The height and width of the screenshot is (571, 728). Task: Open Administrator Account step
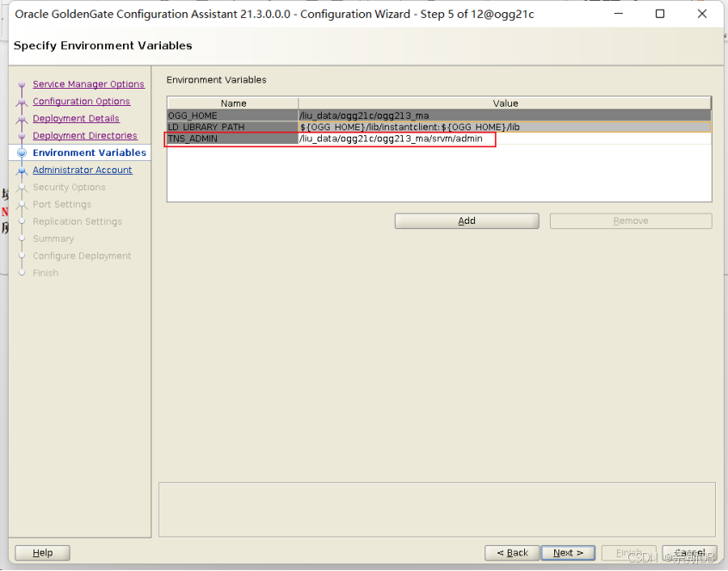82,170
